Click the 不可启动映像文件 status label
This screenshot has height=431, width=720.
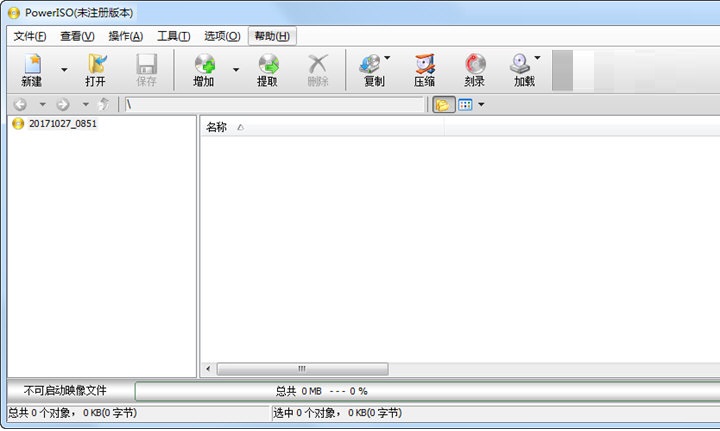click(65, 390)
